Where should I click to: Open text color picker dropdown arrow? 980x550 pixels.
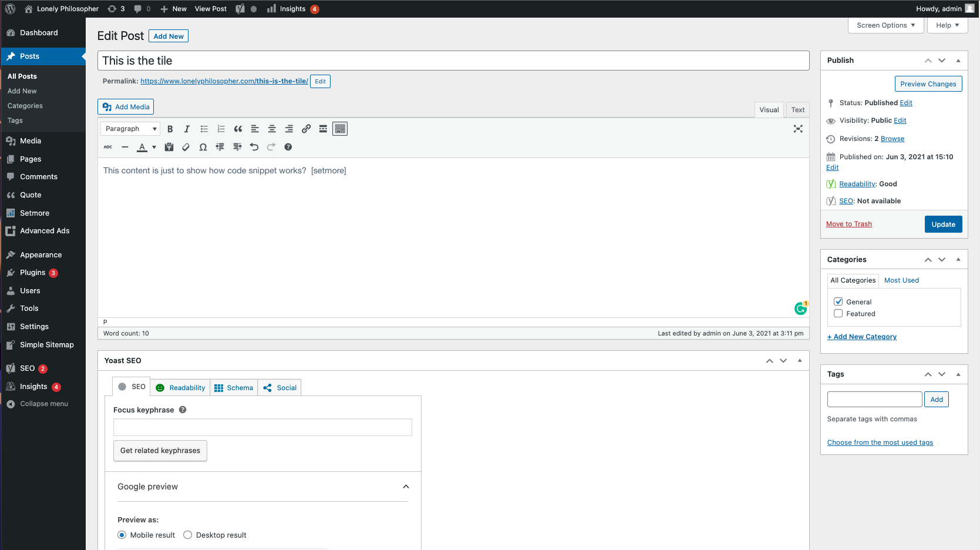(x=154, y=147)
